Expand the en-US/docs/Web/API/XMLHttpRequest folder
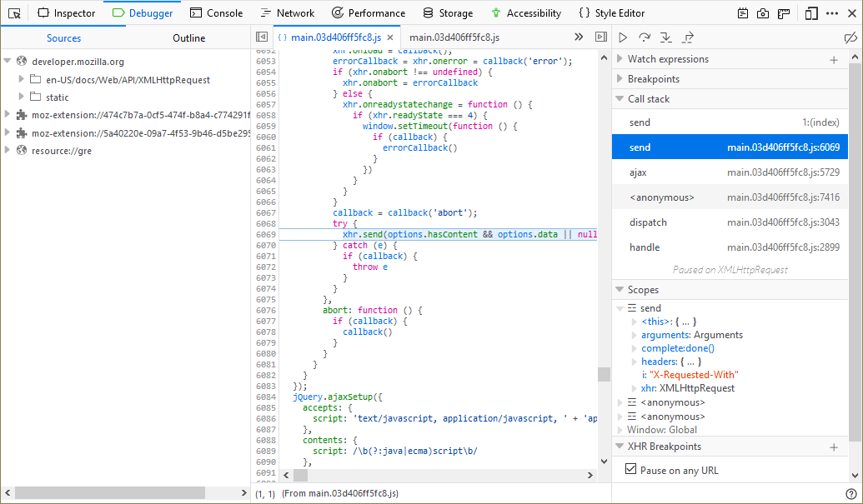Screen dimensions: 863x504 pyautogui.click(x=22, y=80)
